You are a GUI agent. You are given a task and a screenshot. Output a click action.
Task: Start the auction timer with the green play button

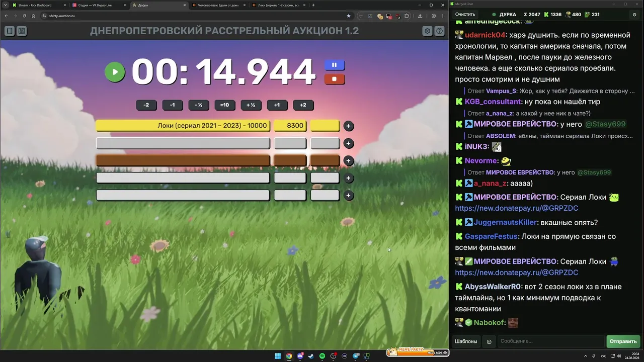(x=115, y=72)
